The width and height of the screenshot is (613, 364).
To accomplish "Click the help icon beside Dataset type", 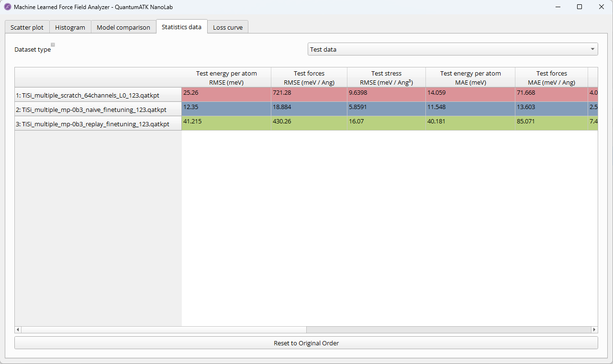I will tap(53, 45).
